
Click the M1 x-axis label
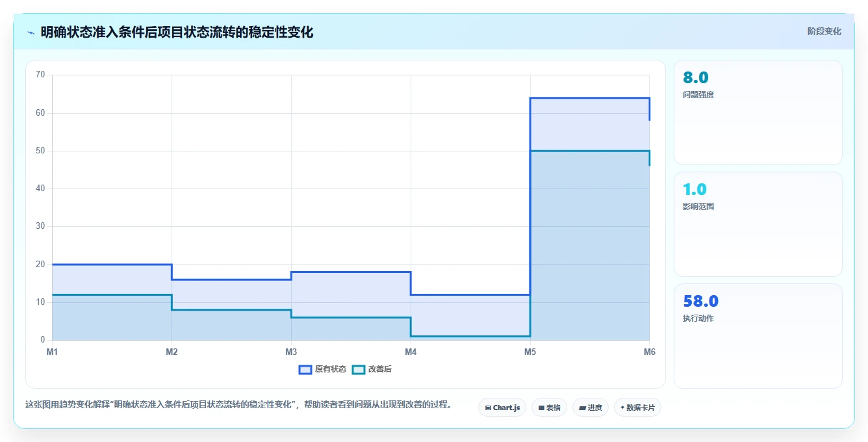[52, 352]
